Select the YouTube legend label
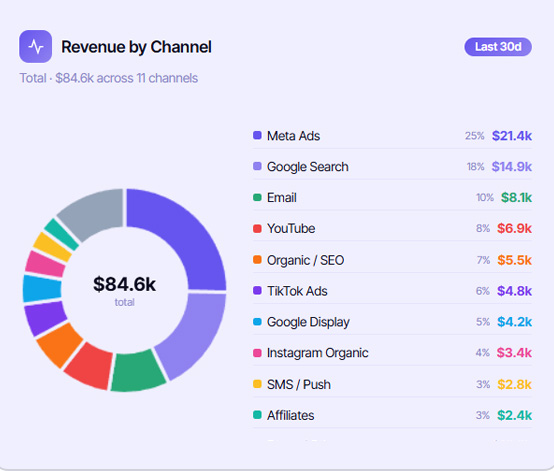 coord(291,229)
